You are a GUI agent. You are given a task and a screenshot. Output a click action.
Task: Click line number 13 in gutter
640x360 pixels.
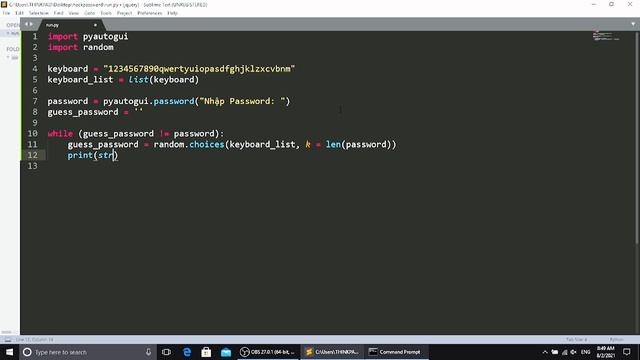point(32,166)
